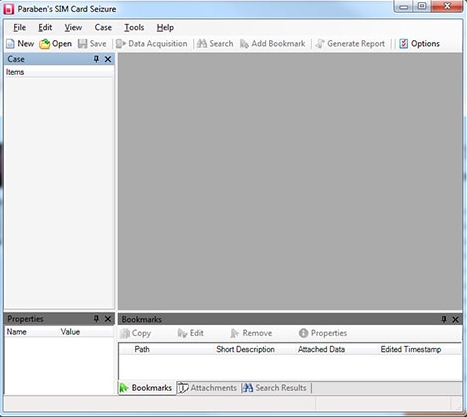Click the Options button label
The image size is (467, 417).
425,44
